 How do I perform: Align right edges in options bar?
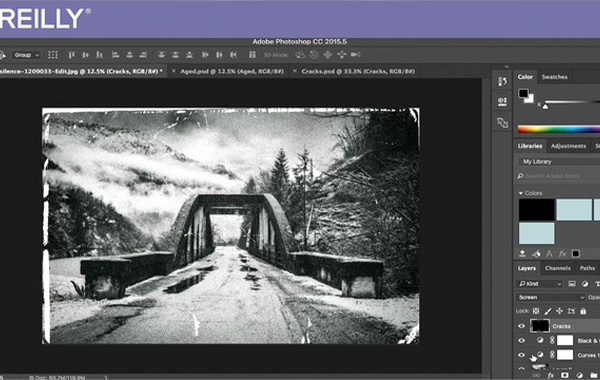click(x=143, y=55)
